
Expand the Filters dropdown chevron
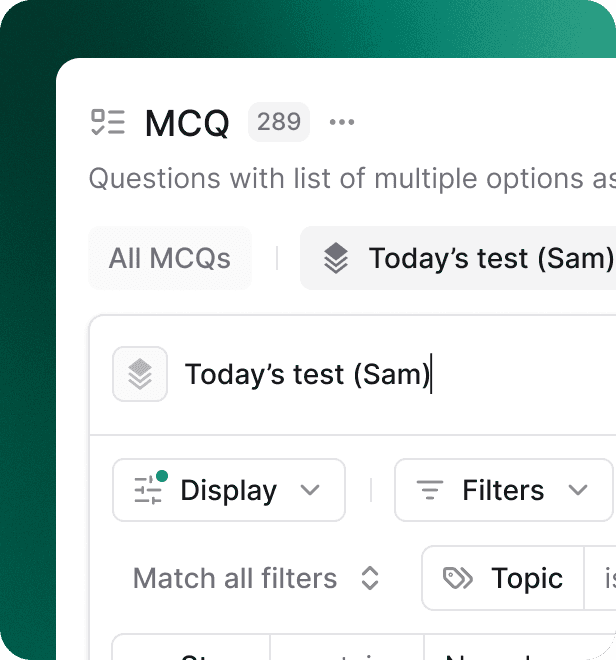[578, 490]
